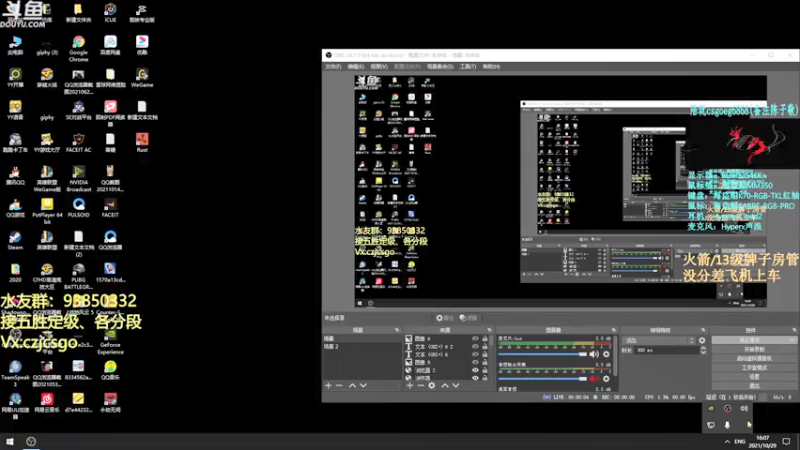Pop out the 来源 dock panel
800x450 pixels.
(x=489, y=330)
